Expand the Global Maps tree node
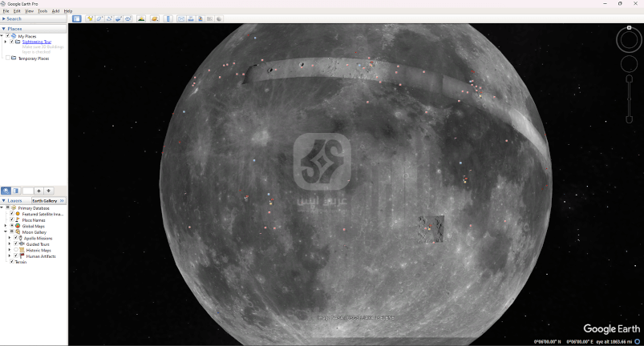This screenshot has width=644, height=346. click(x=6, y=226)
